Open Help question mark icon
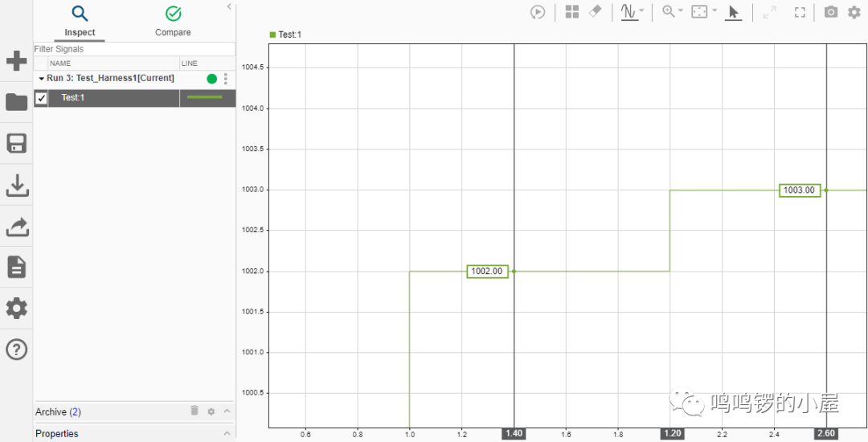The height and width of the screenshot is (442, 868). click(x=16, y=350)
